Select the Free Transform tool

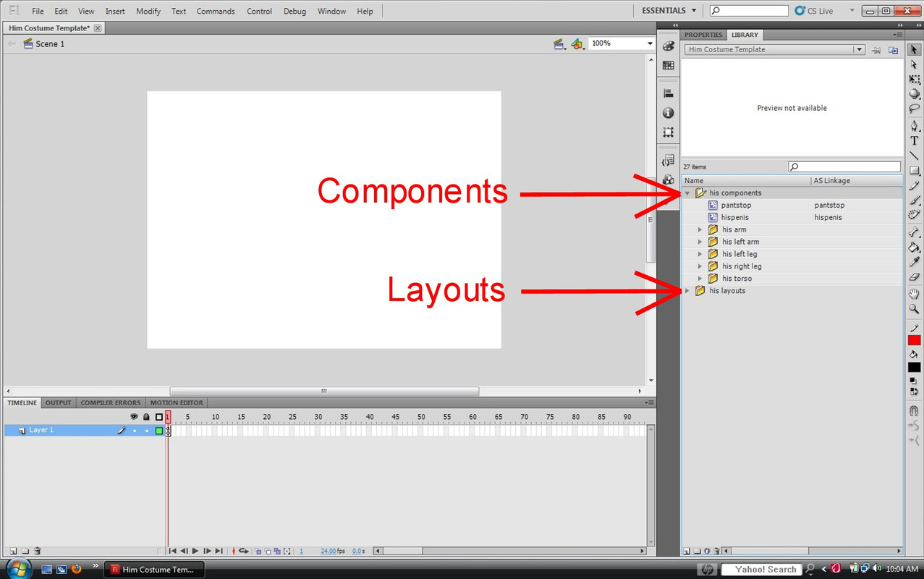[914, 79]
